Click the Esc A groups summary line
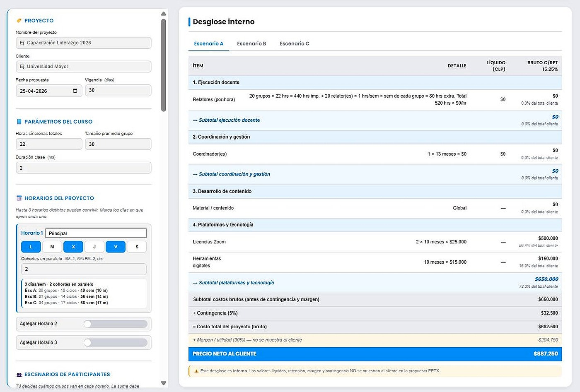 pyautogui.click(x=66, y=291)
